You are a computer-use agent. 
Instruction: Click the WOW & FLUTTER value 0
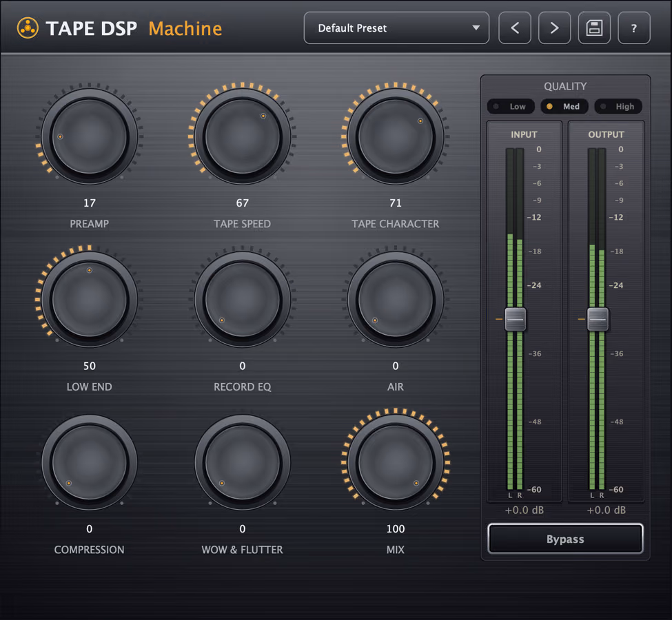pos(243,529)
